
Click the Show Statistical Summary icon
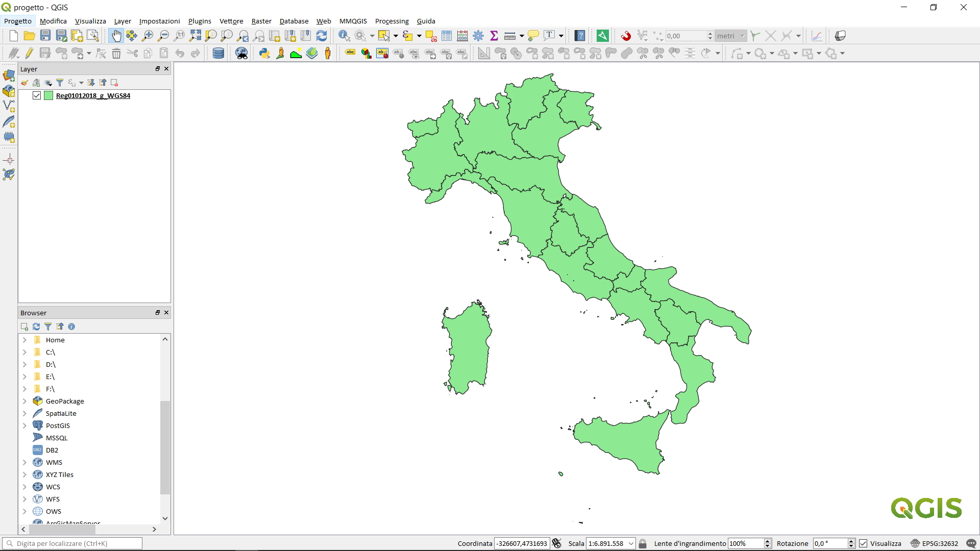pyautogui.click(x=494, y=36)
